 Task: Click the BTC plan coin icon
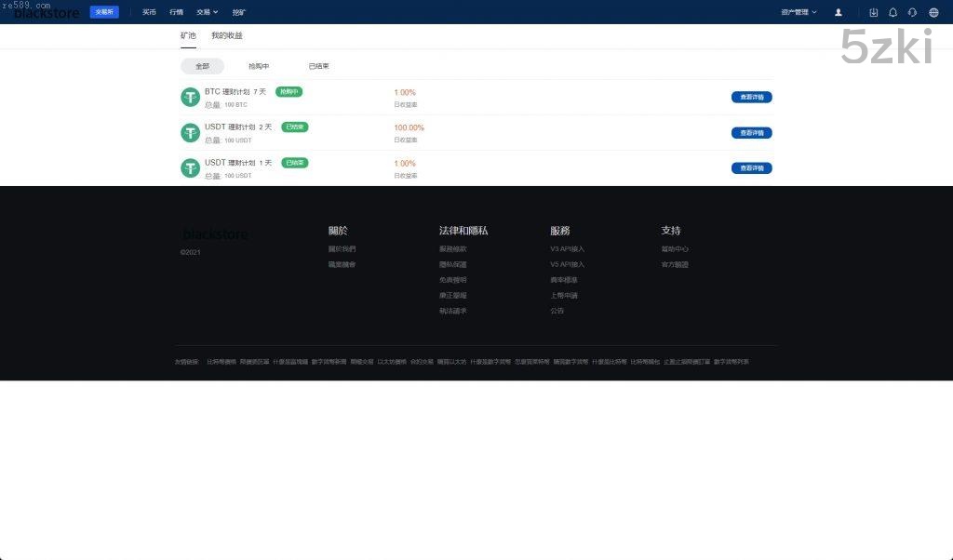(191, 98)
